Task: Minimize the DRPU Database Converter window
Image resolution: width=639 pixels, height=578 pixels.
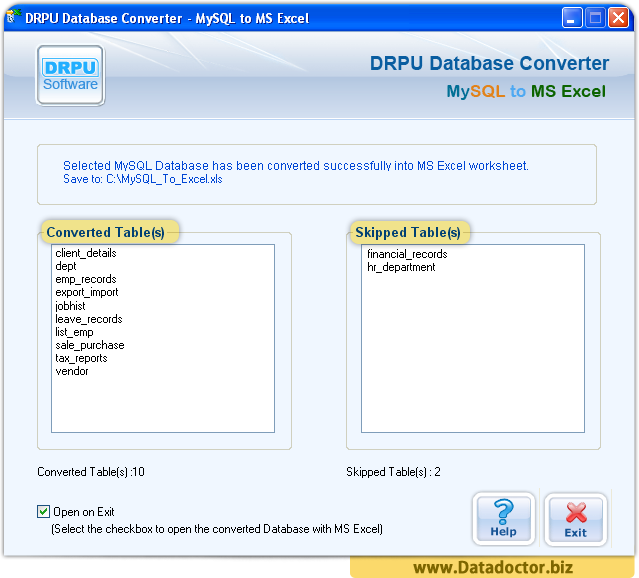Action: (x=572, y=18)
